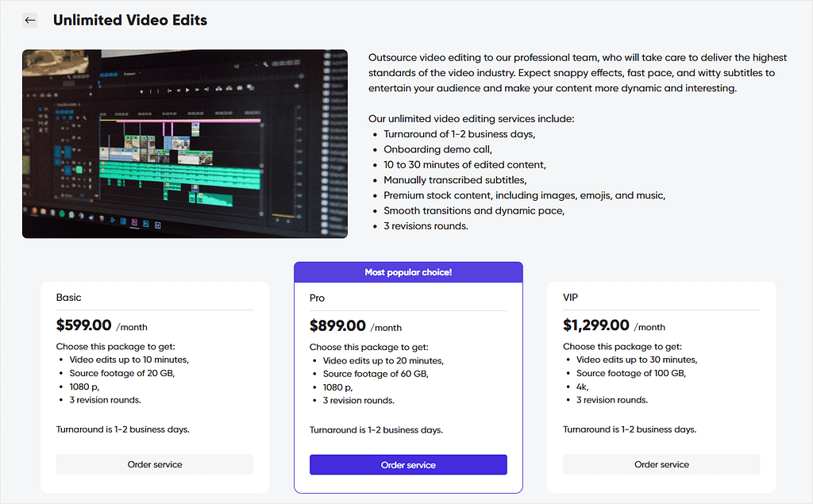Click '3 revisions rounds.' bullet

tap(426, 226)
